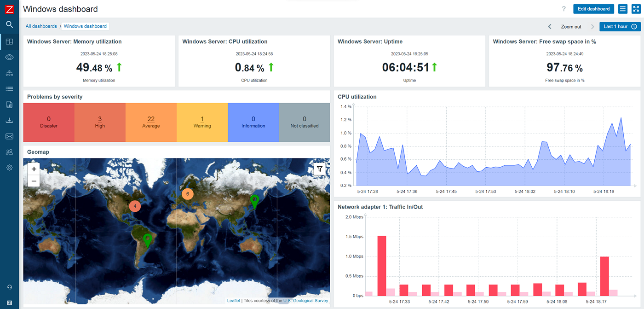Click the Support headset icon

coord(9,287)
